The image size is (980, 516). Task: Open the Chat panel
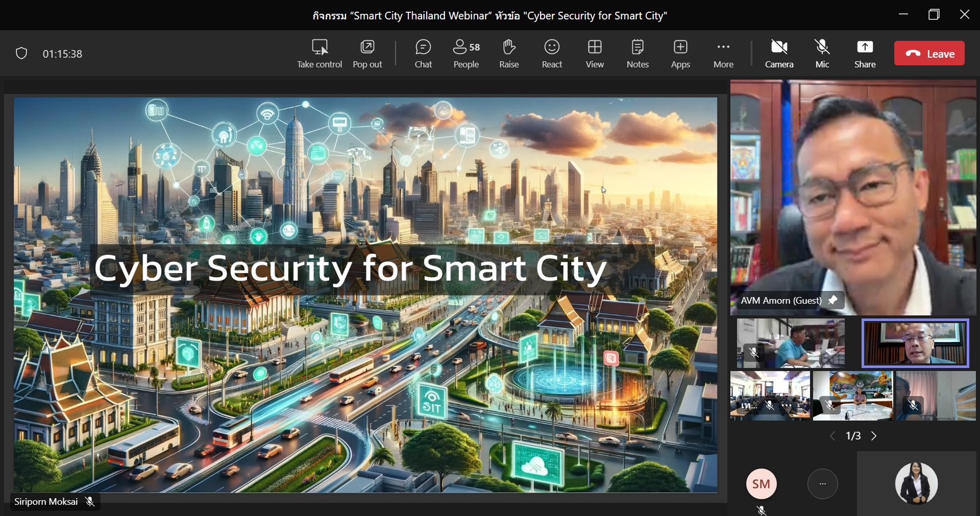tap(423, 54)
